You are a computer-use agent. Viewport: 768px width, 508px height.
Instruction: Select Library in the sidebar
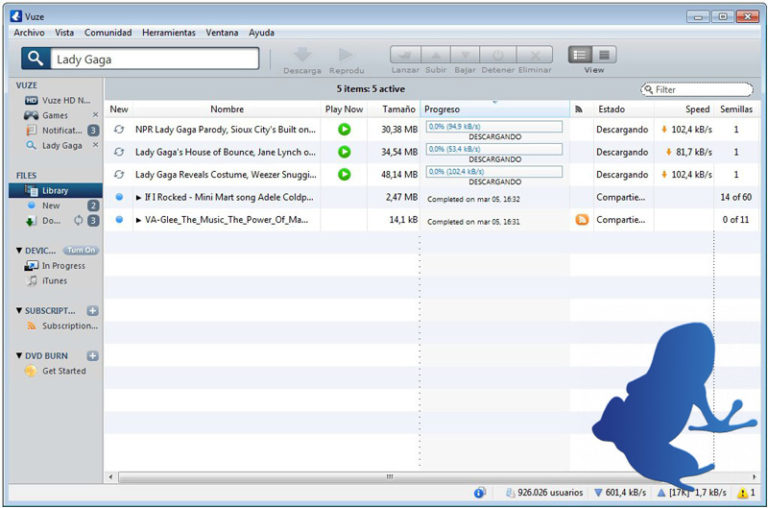point(55,190)
